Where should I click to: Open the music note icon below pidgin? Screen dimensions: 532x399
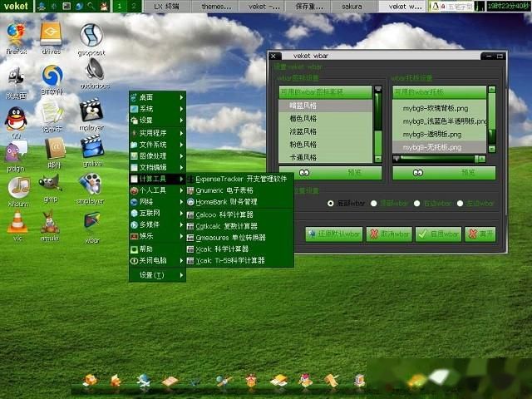tap(18, 187)
